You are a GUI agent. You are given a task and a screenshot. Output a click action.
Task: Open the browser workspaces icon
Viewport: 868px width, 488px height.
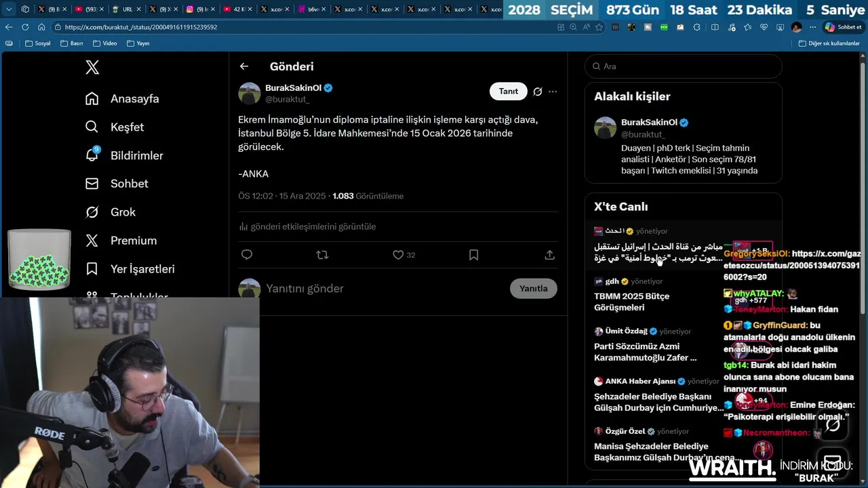tap(25, 9)
